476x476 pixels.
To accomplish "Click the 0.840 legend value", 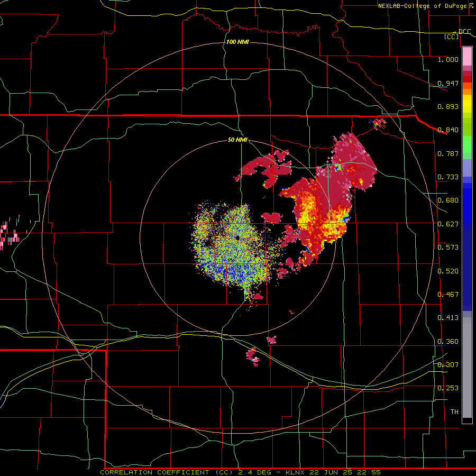I will point(448,130).
